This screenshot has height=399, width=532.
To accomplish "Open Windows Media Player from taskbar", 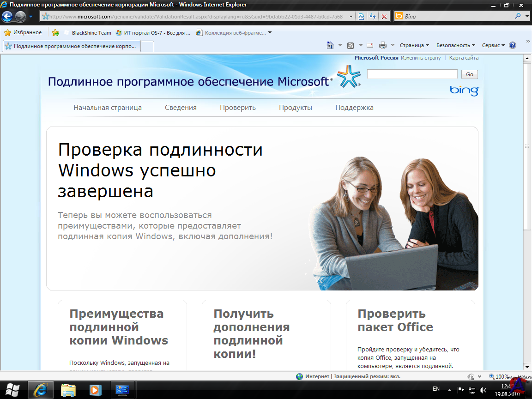I will point(95,390).
